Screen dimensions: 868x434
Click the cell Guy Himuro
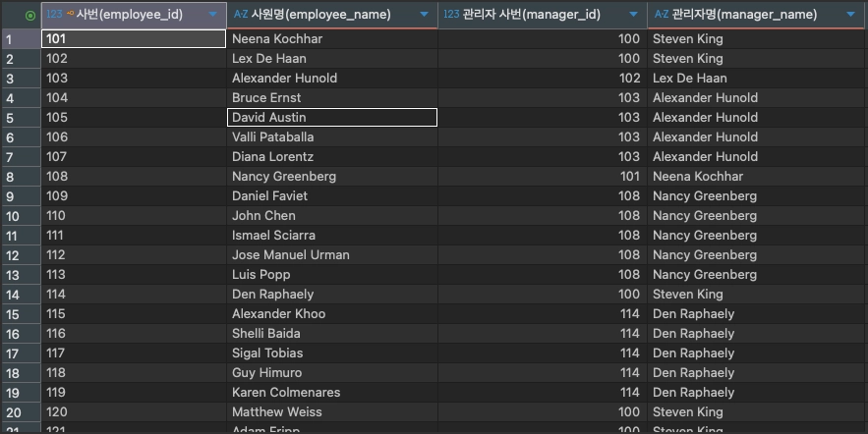(x=332, y=373)
